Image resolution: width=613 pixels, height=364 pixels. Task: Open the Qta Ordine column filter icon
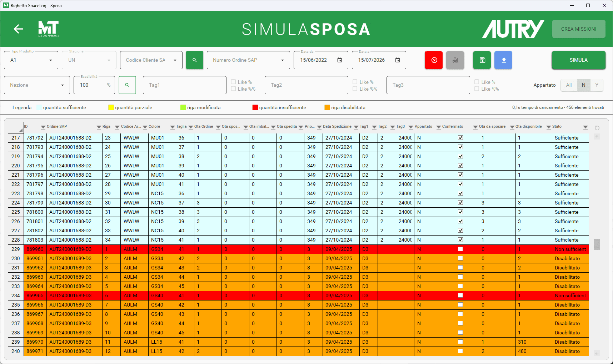pyautogui.click(x=218, y=127)
